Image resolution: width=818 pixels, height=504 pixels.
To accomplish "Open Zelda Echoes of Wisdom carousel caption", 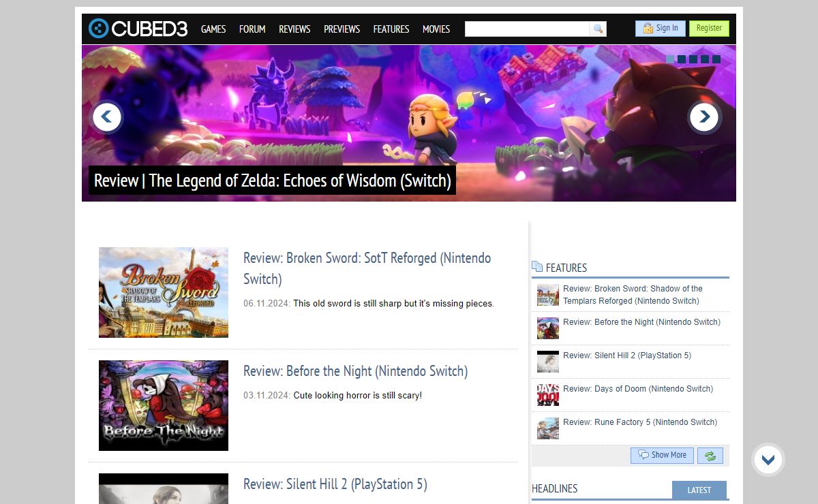I will click(x=272, y=180).
